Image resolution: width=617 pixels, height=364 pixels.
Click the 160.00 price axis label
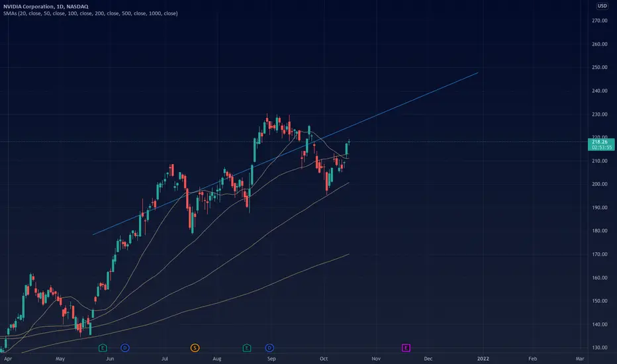(x=600, y=278)
